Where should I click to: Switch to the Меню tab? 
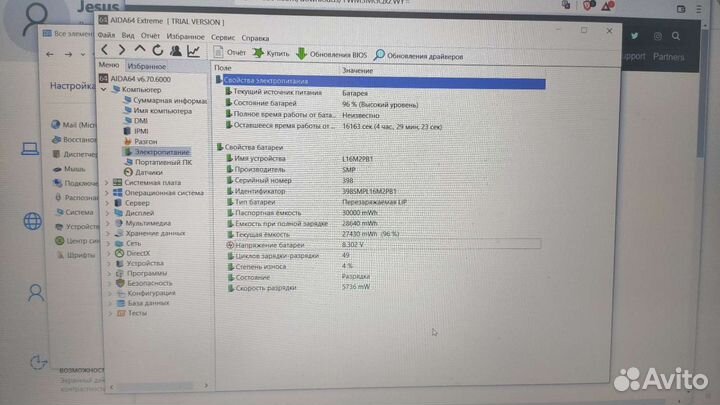(109, 65)
